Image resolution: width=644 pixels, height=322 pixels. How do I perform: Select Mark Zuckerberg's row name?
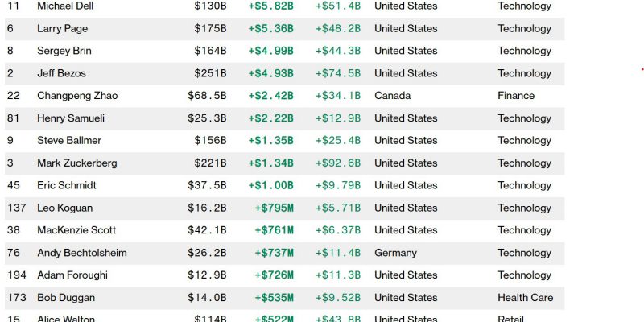point(77,163)
